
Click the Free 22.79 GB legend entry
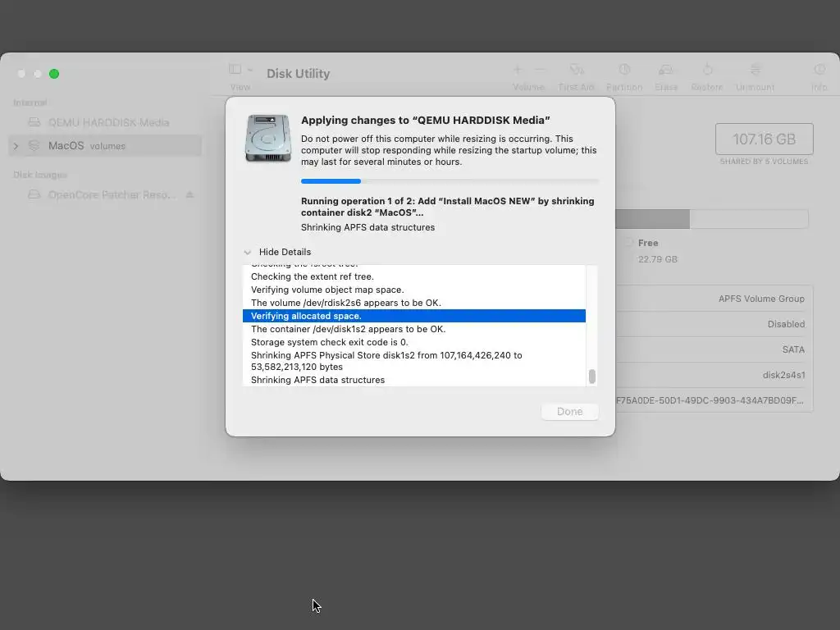652,251
